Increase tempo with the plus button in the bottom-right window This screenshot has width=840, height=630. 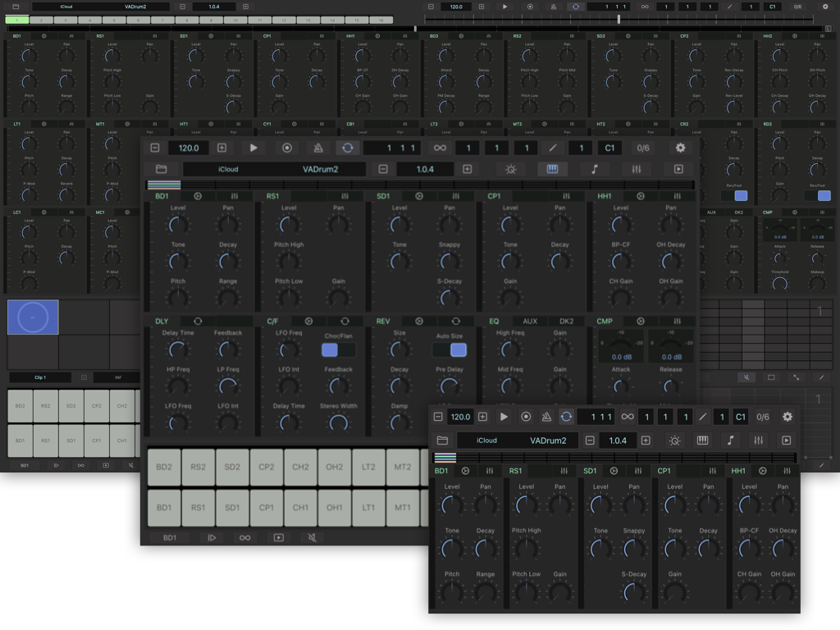[482, 417]
